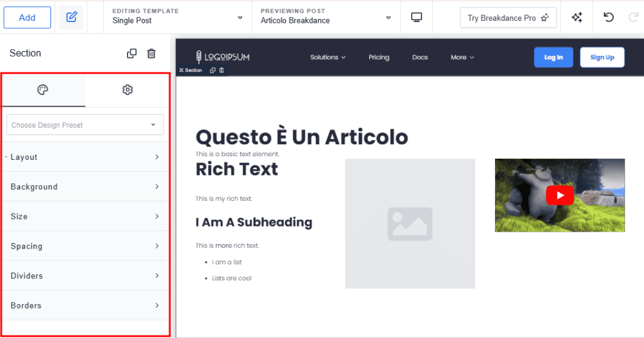Image resolution: width=644 pixels, height=338 pixels.
Task: Open the edit pencil icon
Action: [71, 17]
